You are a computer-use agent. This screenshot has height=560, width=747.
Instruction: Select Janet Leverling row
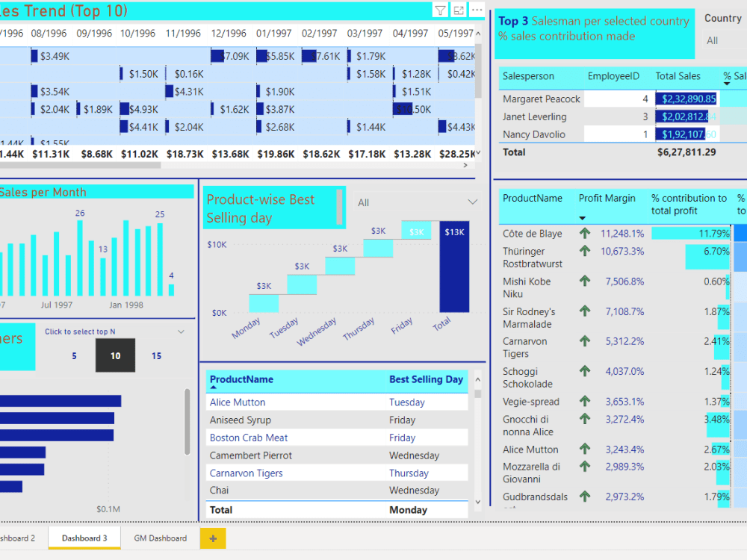click(535, 116)
